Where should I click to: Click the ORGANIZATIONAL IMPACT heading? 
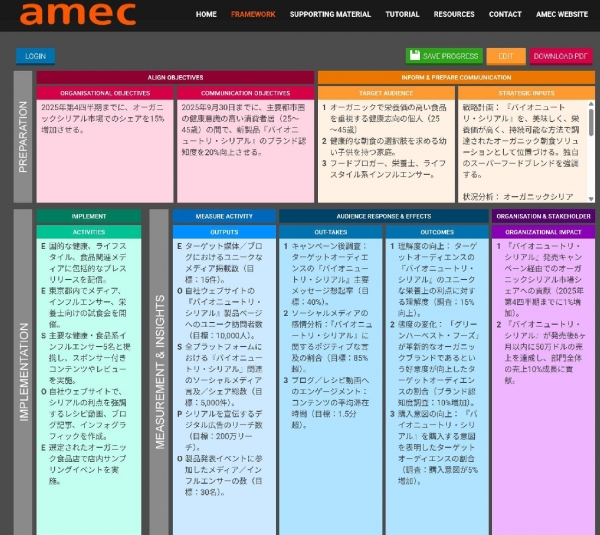point(543,232)
